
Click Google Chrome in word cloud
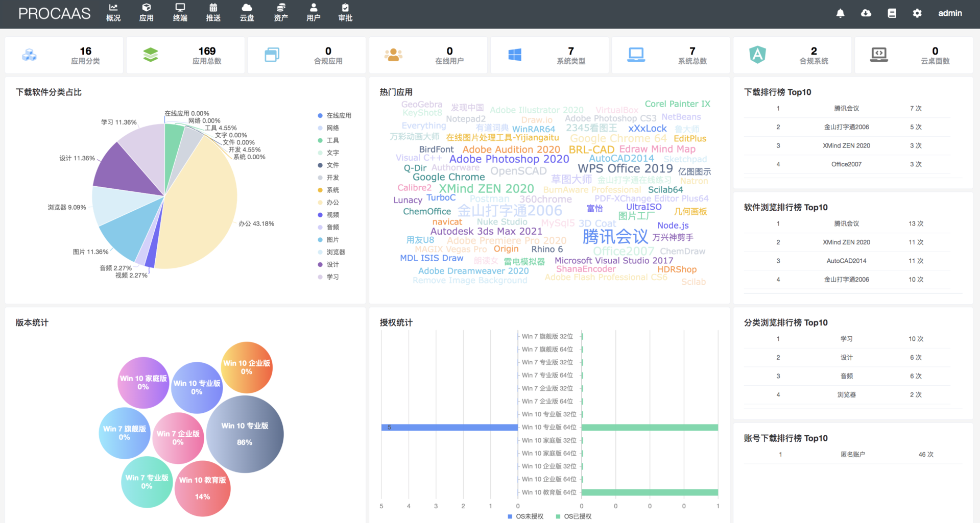448,177
